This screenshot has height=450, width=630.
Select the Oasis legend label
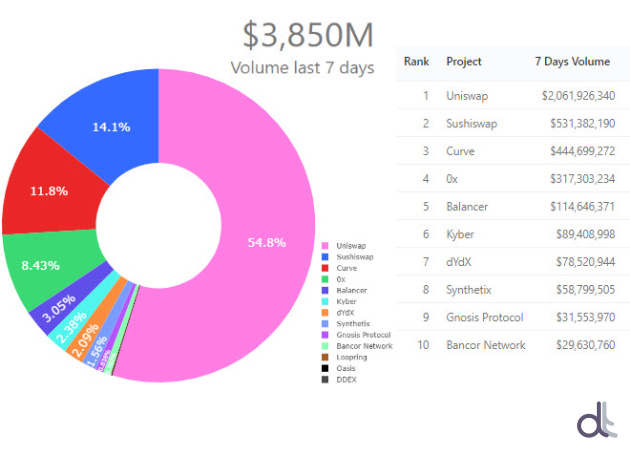click(x=346, y=368)
